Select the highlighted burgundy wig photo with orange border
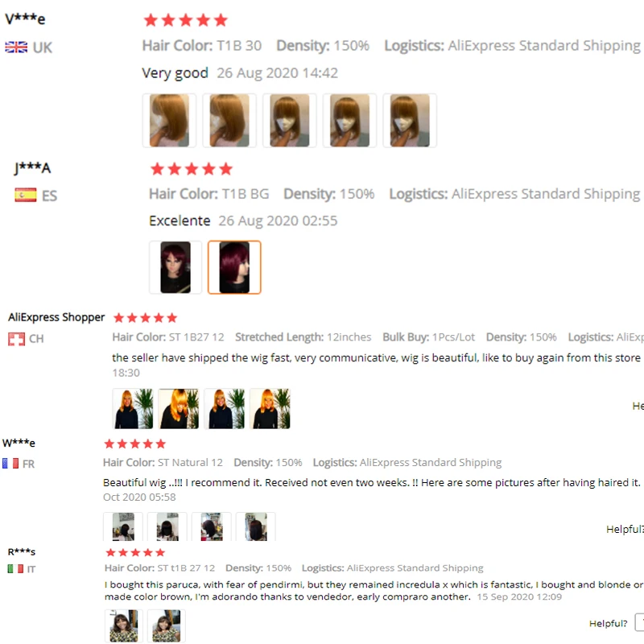The height and width of the screenshot is (644, 644). pyautogui.click(x=234, y=267)
